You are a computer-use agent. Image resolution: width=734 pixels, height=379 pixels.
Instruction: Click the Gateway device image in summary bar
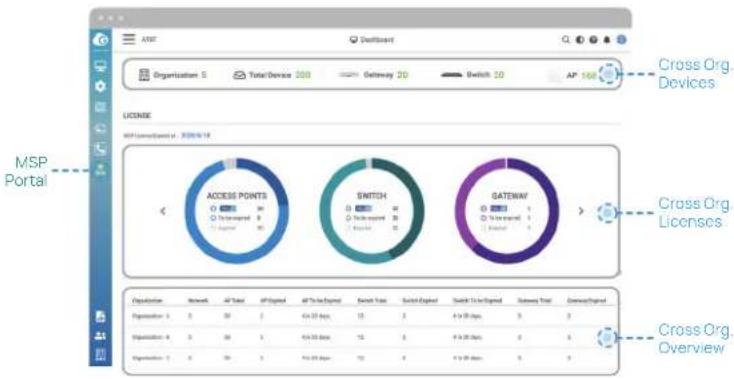(348, 75)
